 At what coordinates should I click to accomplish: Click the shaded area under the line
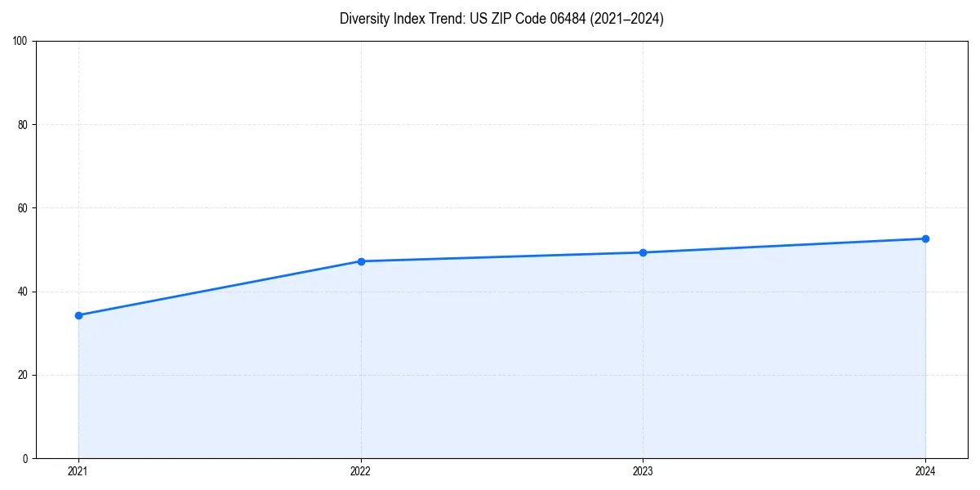click(490, 367)
